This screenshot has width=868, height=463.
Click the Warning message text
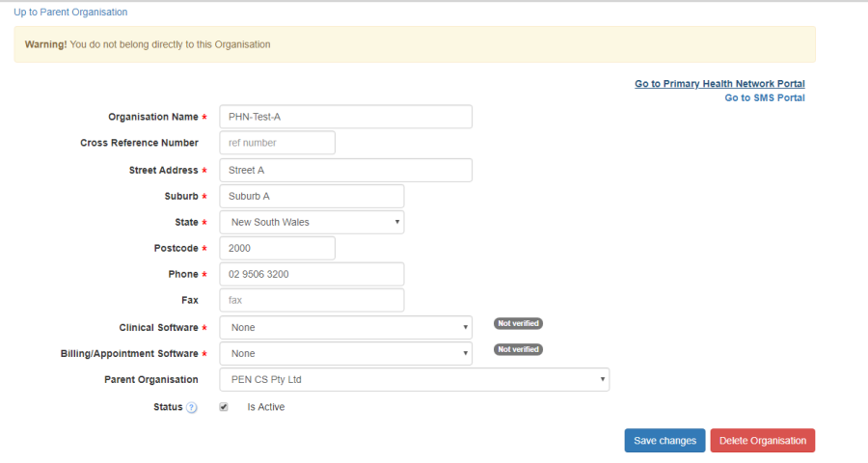(x=148, y=44)
